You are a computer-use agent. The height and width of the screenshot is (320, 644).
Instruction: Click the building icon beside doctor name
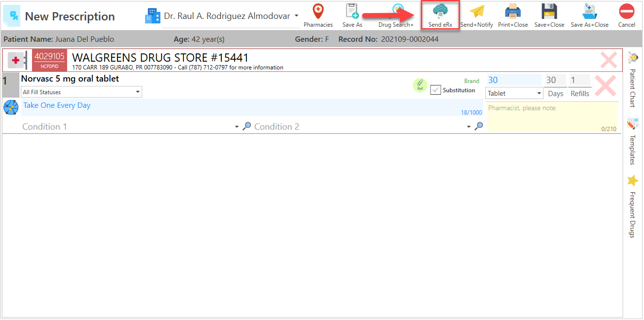pyautogui.click(x=152, y=16)
